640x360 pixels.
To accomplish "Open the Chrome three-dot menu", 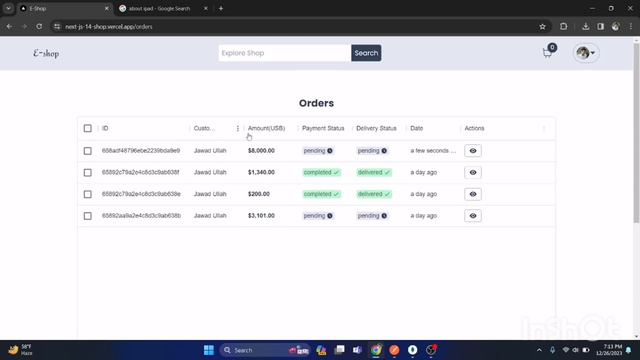I will point(631,27).
